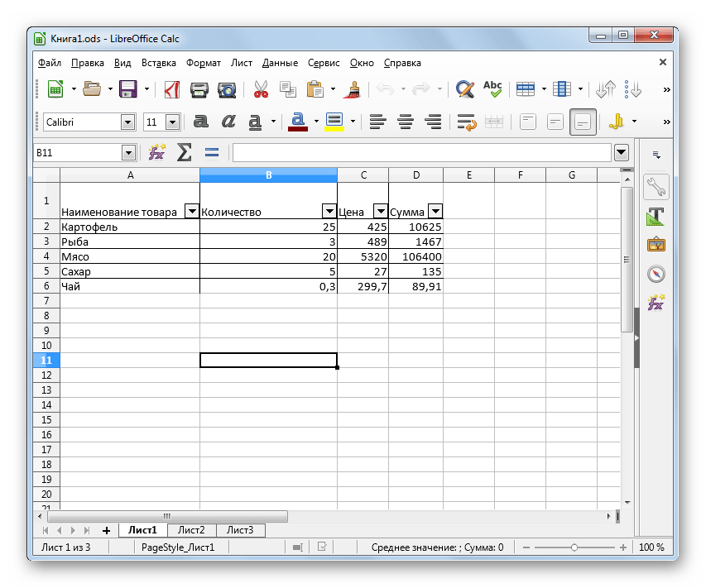706x588 pixels.
Task: Run the Abc spelling check
Action: coord(492,89)
